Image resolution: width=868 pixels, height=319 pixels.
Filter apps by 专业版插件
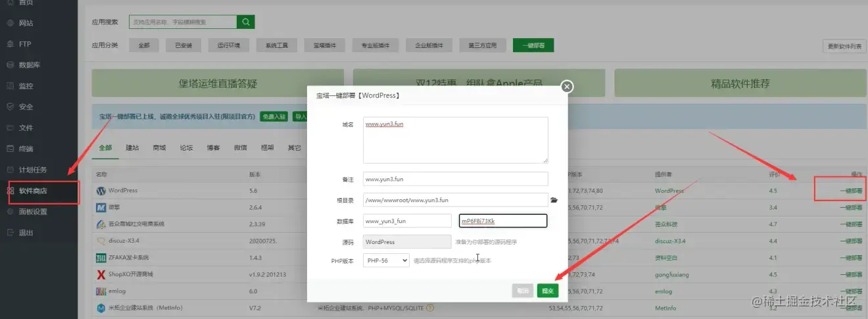click(375, 45)
